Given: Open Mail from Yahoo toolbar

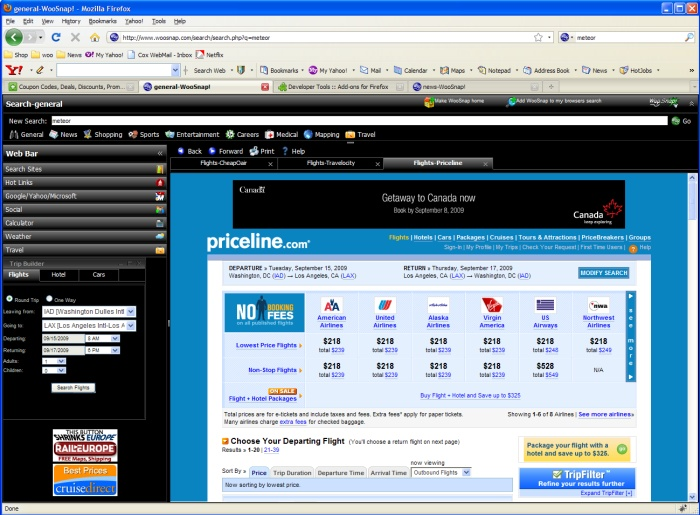Looking at the screenshot, I should 371,71.
